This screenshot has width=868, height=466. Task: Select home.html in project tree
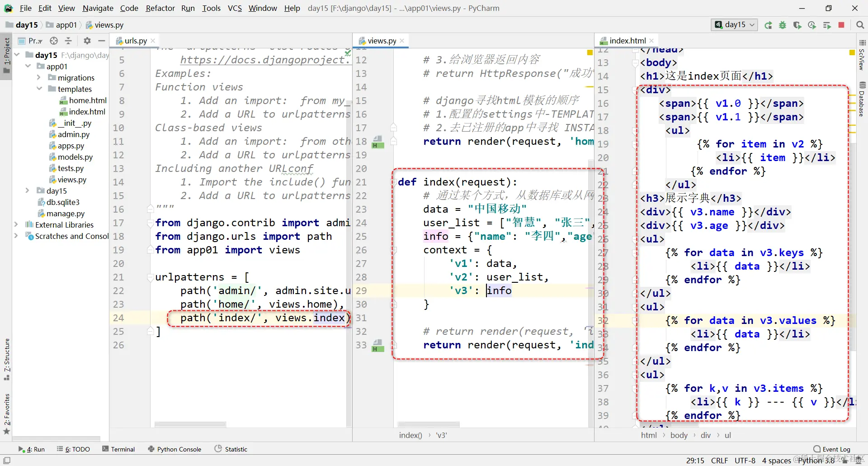(x=83, y=100)
